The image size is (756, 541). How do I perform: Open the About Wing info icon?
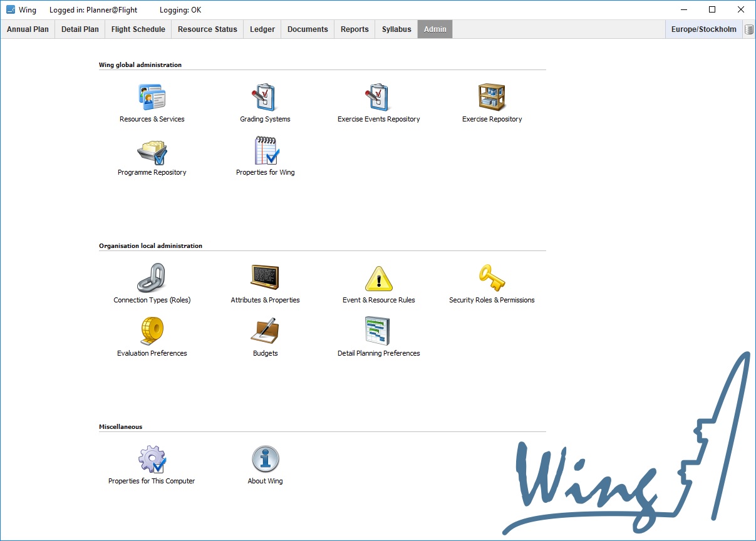[x=265, y=459]
